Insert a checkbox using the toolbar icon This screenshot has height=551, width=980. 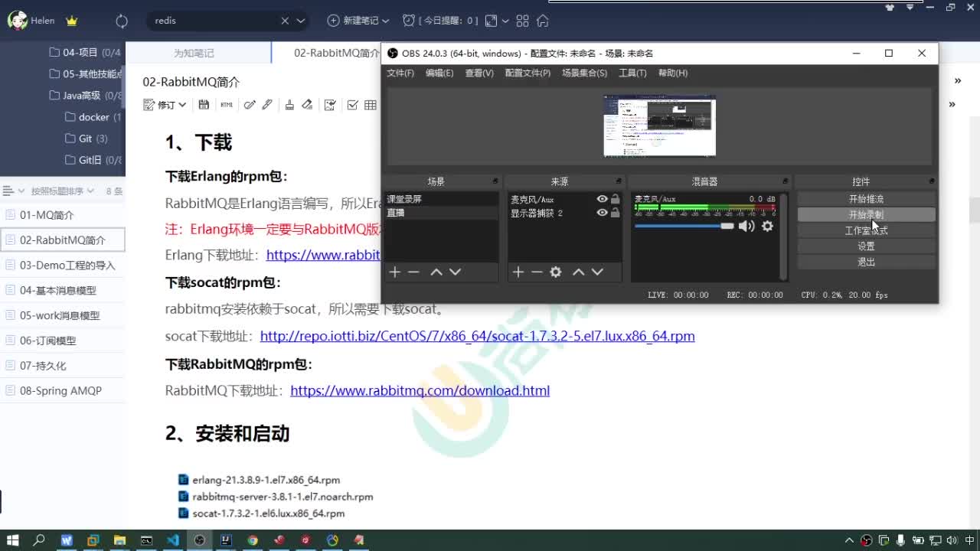352,105
